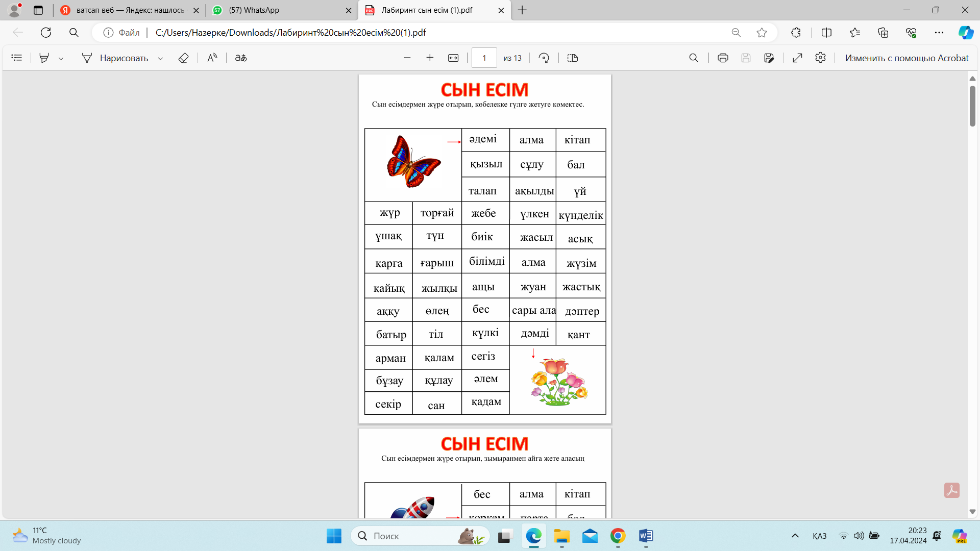Switch the КАЗ keyboard language
Image resolution: width=980 pixels, height=551 pixels.
pyautogui.click(x=819, y=536)
